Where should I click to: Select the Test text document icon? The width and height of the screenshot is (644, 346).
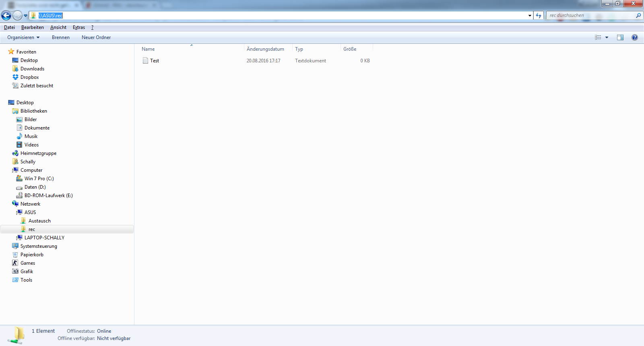point(145,61)
